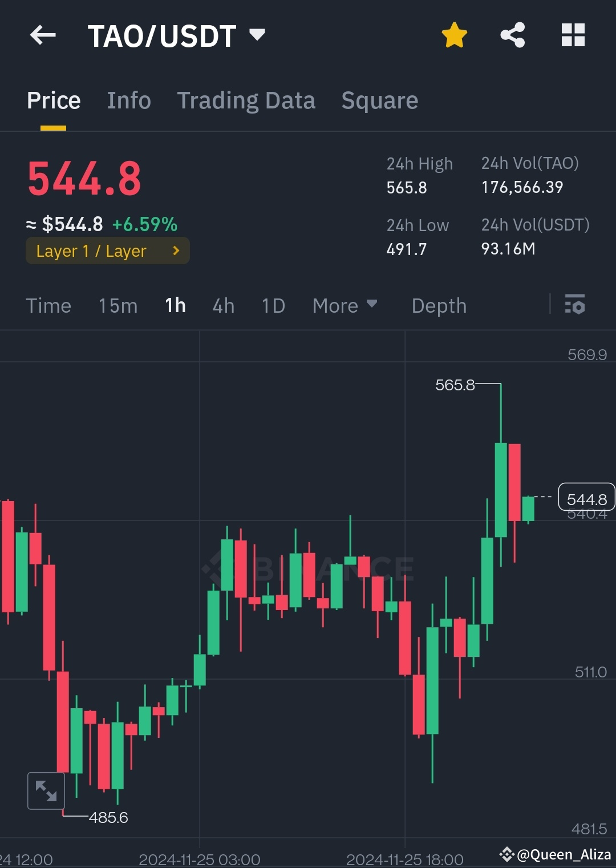Open the grid layout icon top right
Screen dimensions: 616x868
[x=573, y=35]
